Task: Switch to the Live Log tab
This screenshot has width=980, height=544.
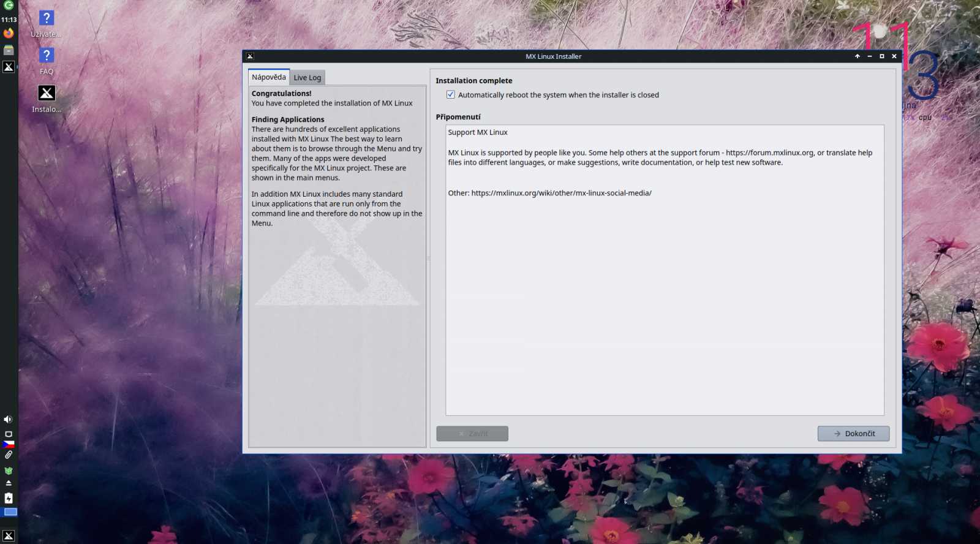Action: 307,78
